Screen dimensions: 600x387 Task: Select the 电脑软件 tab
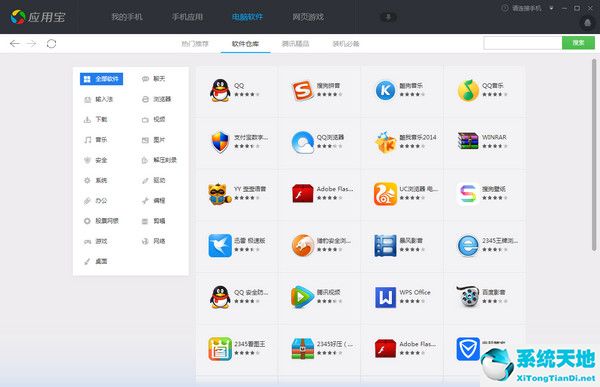(x=248, y=17)
